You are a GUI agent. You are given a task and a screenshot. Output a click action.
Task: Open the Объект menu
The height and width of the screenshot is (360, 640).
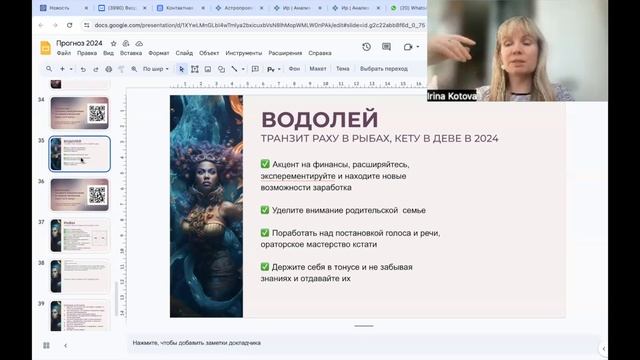pyautogui.click(x=209, y=53)
